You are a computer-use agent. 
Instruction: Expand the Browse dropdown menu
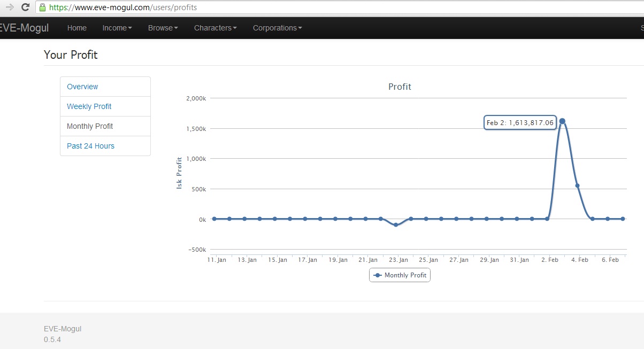[163, 28]
